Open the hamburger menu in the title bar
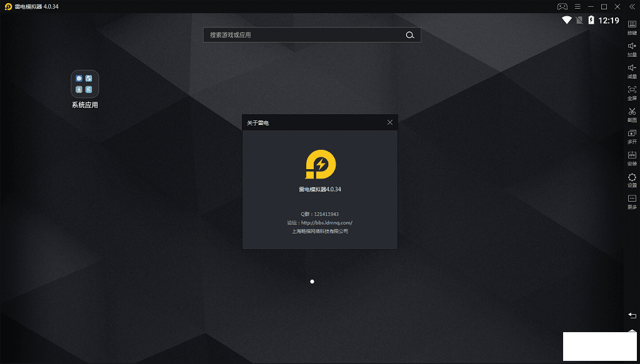 pyautogui.click(x=577, y=6)
